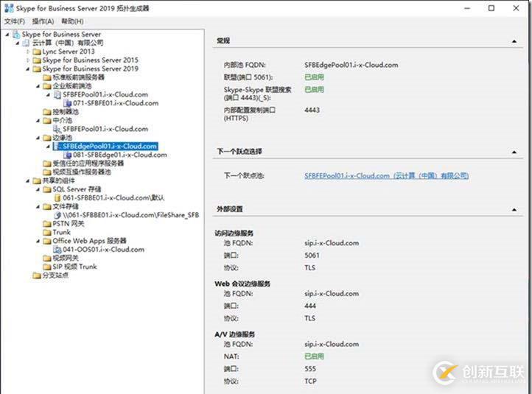This screenshot has width=532, height=394.
Task: Click the FileShare_SFB file share icon
Action: (57, 215)
